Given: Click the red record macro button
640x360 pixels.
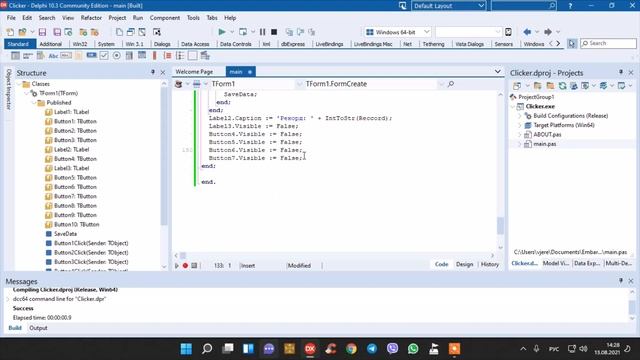Looking at the screenshot, I should 185,265.
